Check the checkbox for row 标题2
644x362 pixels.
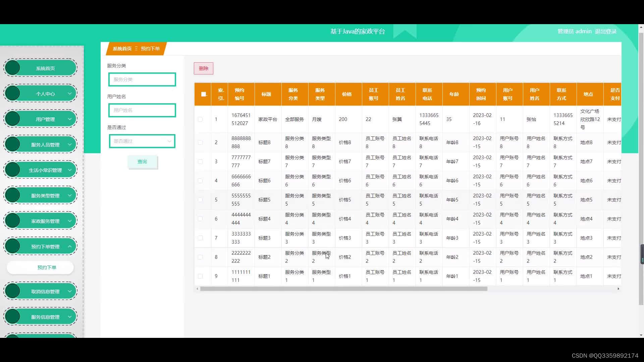(x=200, y=257)
